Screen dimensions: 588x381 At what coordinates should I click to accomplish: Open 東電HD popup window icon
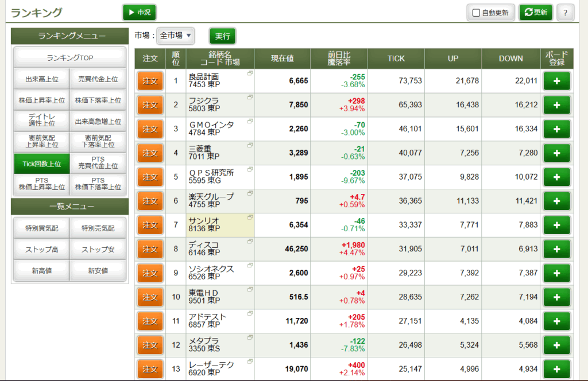[x=250, y=289]
